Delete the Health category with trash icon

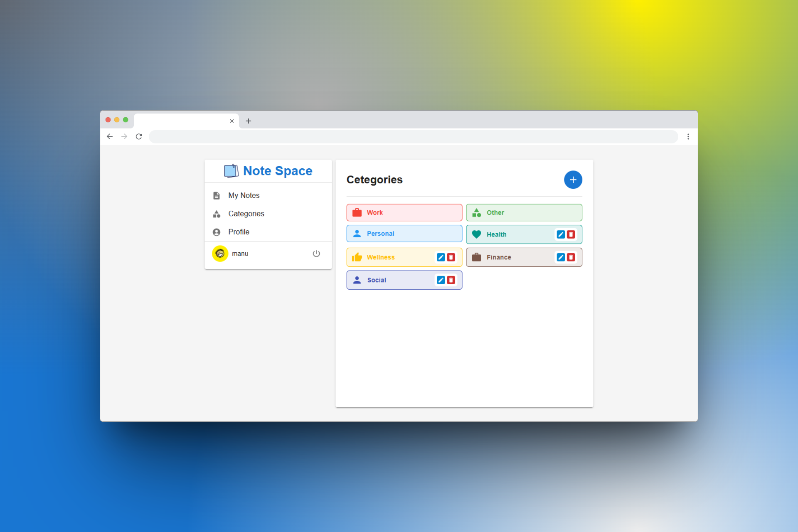(x=571, y=234)
